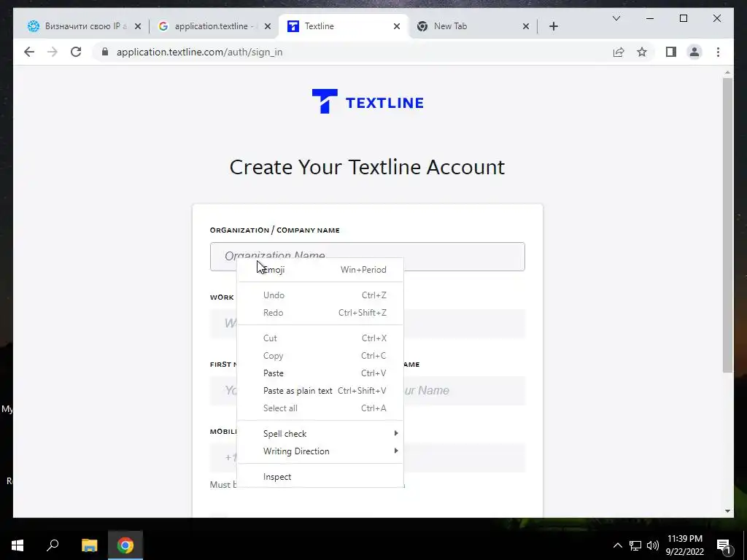Click the mobile phone number field
The height and width of the screenshot is (560, 747).
(x=368, y=458)
